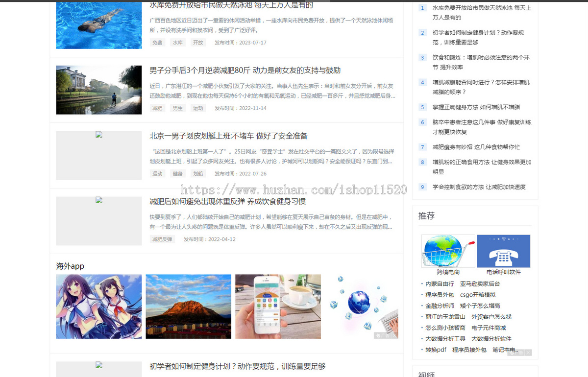Open ranking item 7 减肥瘦身有妙招

[476, 147]
